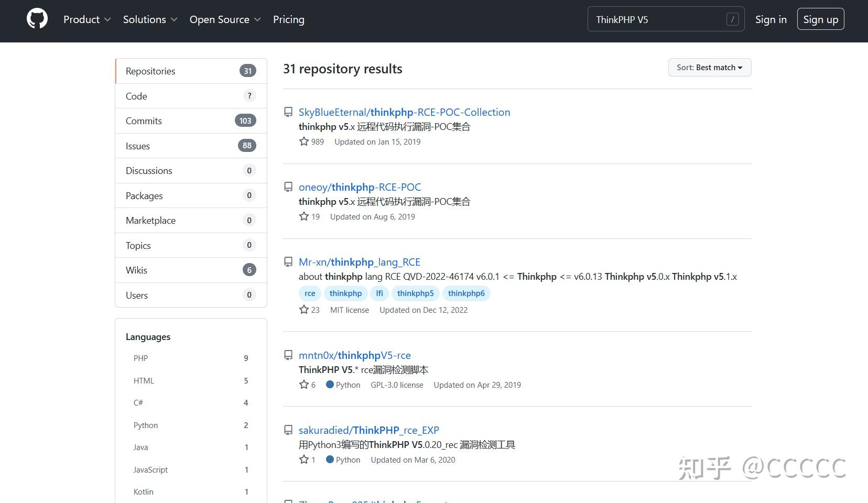Click star icon for sakuradied/ThinkPHP_rce_EXP
868x503 pixels.
[304, 460]
